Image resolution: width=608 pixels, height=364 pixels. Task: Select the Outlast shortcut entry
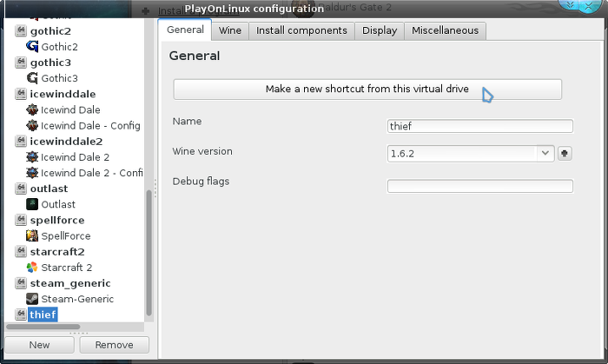point(58,204)
